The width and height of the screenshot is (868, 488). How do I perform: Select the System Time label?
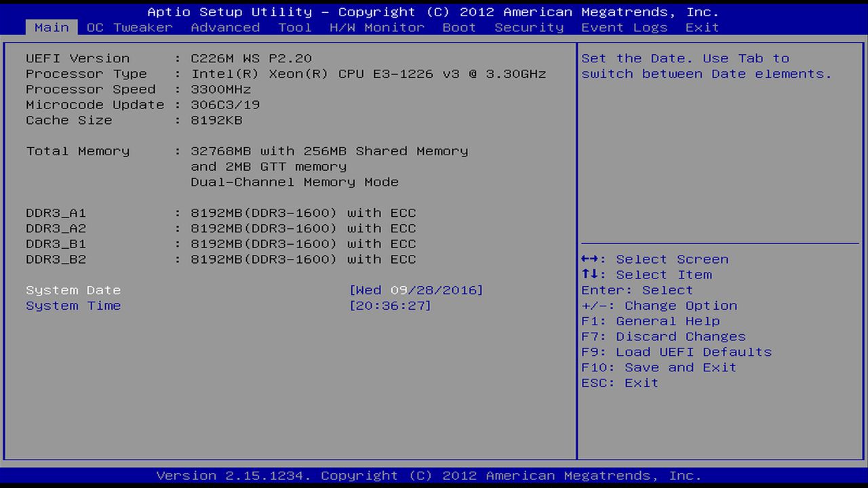73,306
